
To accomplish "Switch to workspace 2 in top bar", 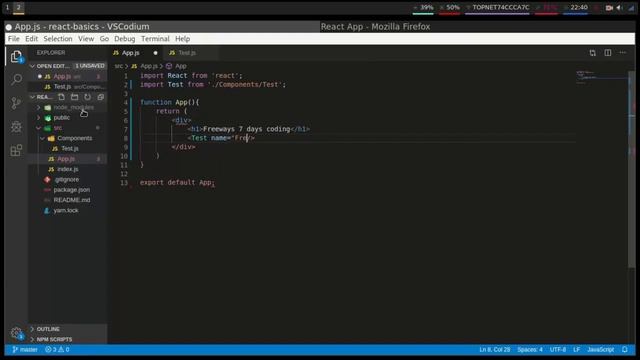I will (x=18, y=7).
